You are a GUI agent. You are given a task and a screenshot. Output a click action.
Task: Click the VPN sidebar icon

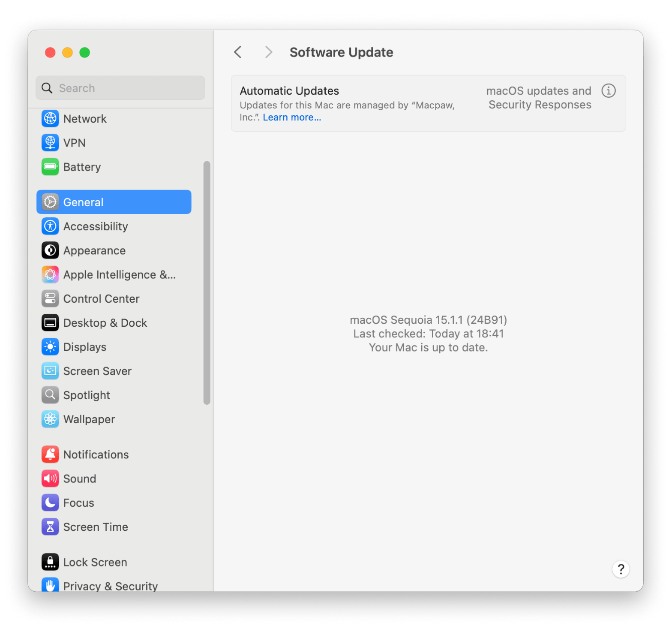(x=50, y=143)
